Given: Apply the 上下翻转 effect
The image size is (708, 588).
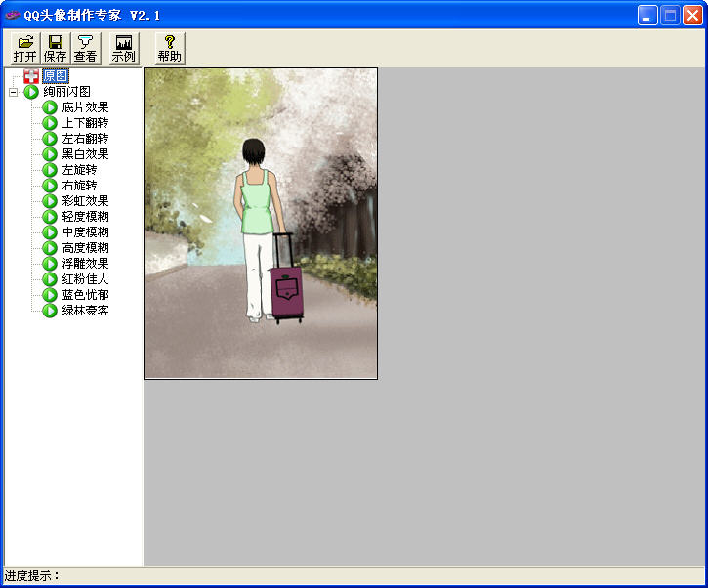Looking at the screenshot, I should point(85,123).
